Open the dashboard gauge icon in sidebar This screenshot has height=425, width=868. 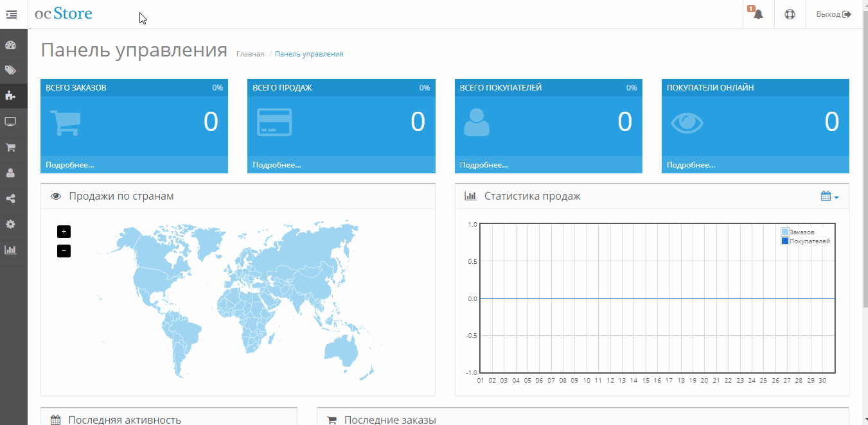(x=10, y=45)
